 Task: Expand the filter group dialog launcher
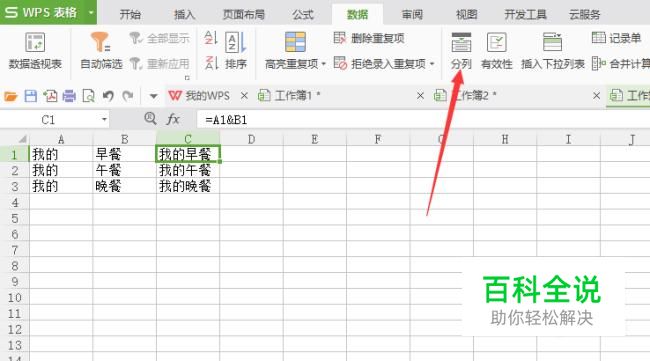pyautogui.click(x=187, y=78)
